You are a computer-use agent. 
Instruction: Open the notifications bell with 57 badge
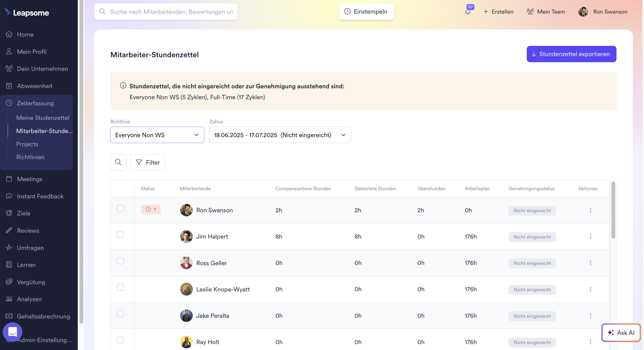click(x=468, y=12)
